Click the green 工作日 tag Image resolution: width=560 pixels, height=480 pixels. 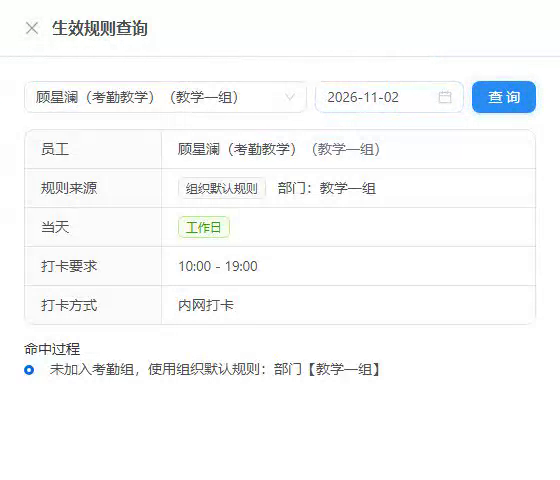[204, 227]
